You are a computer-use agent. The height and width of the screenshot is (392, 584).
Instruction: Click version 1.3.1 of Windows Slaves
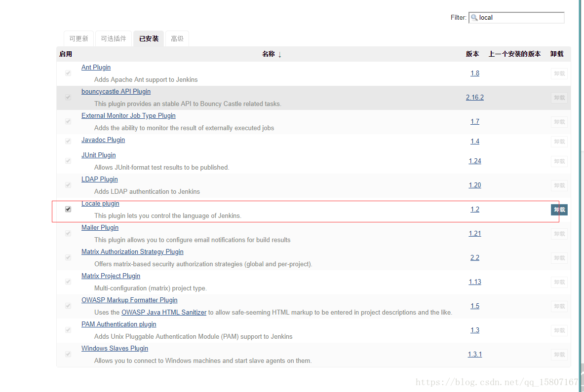[475, 355]
